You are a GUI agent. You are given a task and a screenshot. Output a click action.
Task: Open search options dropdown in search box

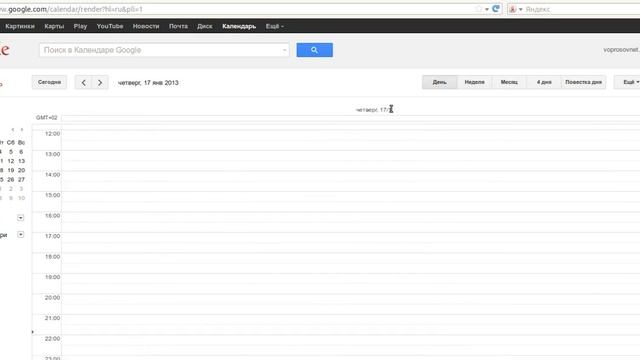[x=284, y=50]
